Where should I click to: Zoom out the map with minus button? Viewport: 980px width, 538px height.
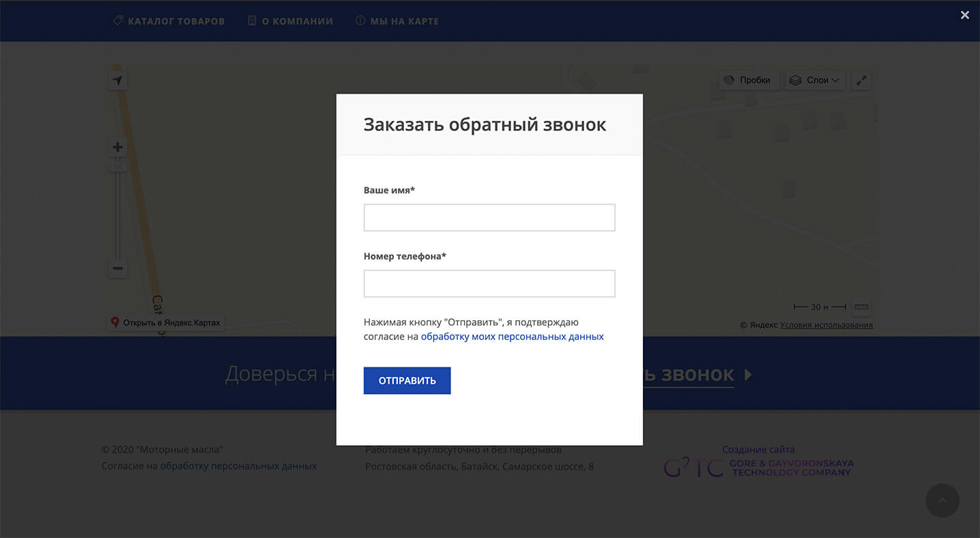117,268
